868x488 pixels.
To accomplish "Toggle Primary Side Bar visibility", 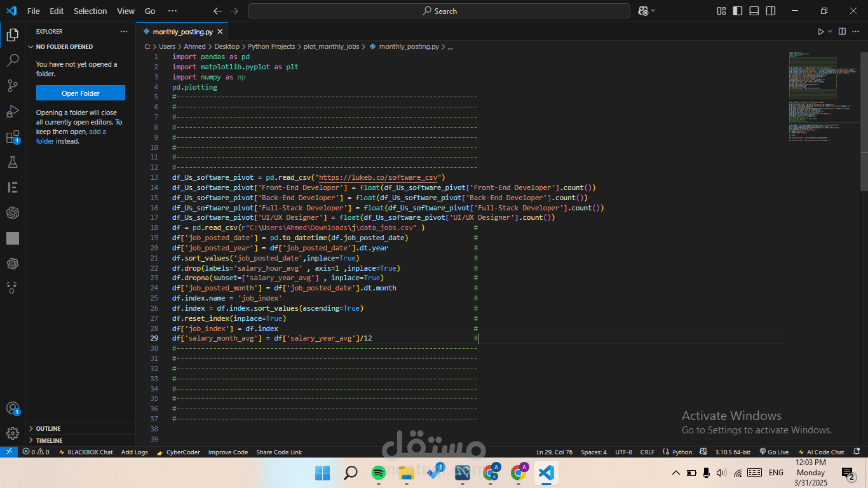I will [738, 11].
